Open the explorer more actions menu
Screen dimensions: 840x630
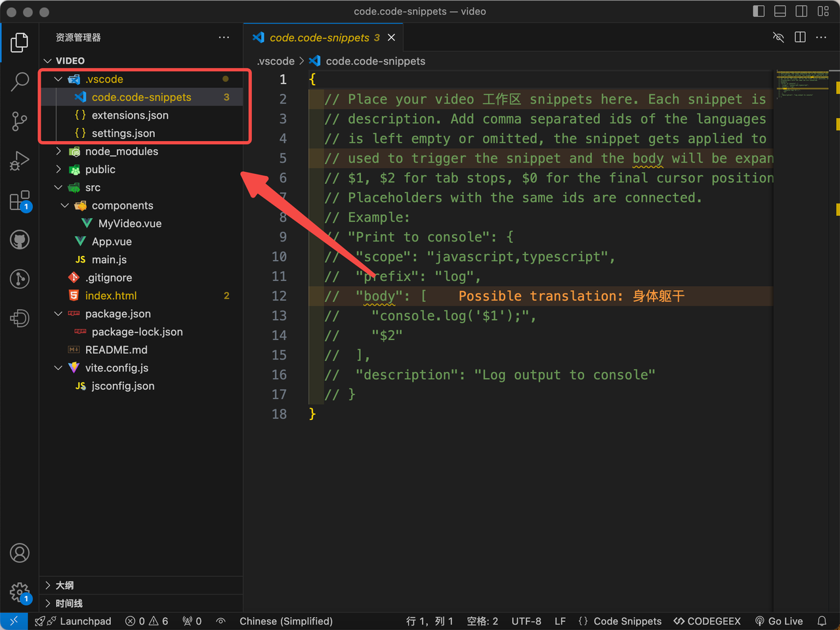point(224,37)
